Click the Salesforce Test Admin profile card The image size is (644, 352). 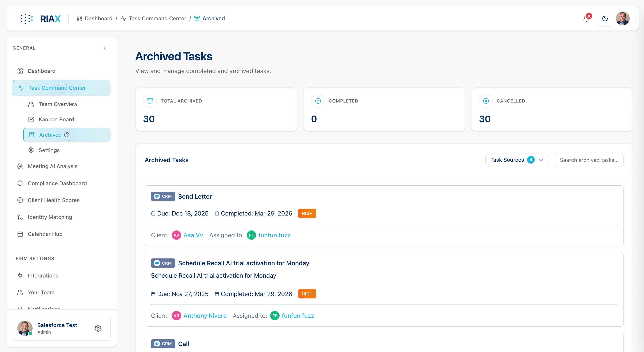click(61, 328)
